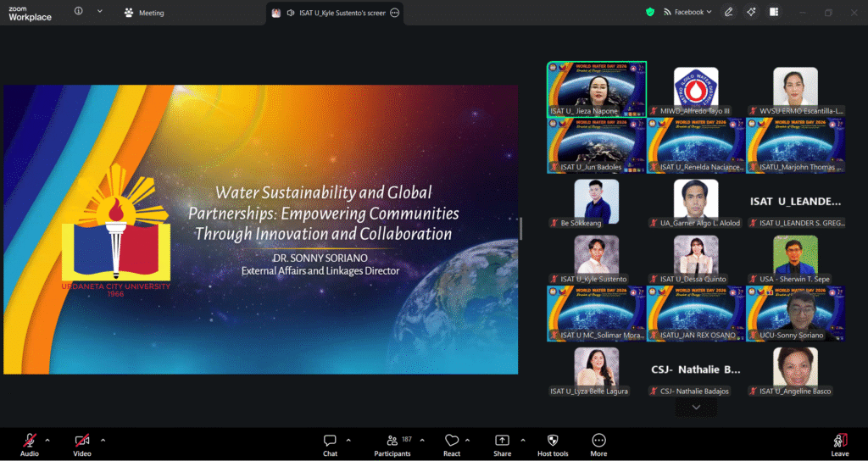Open the video options arrow
Viewport: 868px width, 461px height.
click(x=103, y=440)
